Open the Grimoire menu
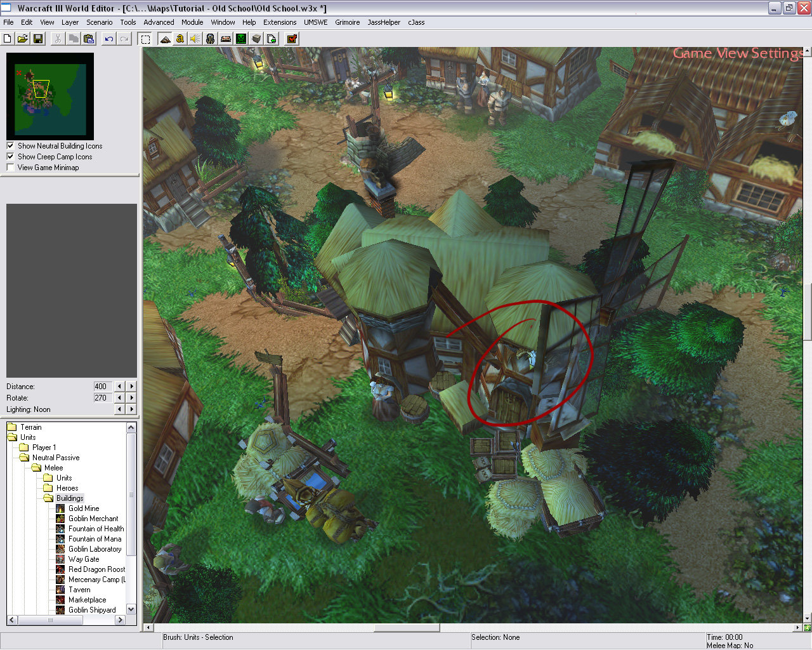 [x=348, y=22]
